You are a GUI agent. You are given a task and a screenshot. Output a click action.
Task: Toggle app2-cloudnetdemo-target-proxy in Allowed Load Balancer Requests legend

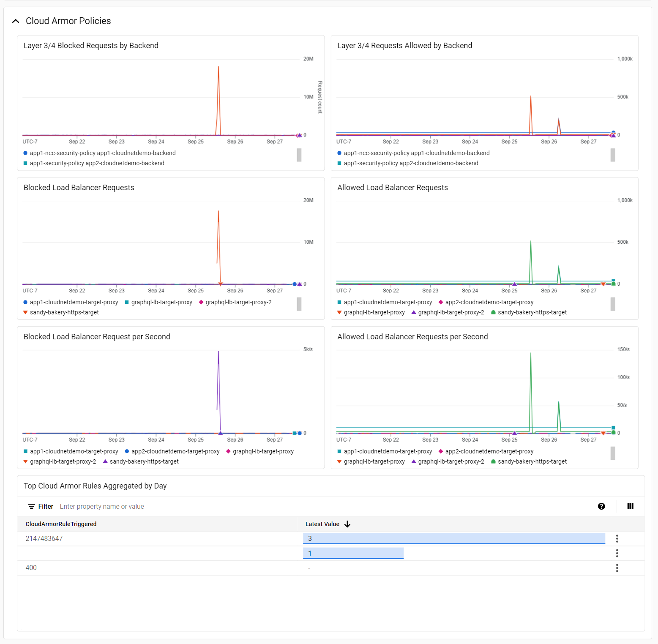[x=486, y=302]
